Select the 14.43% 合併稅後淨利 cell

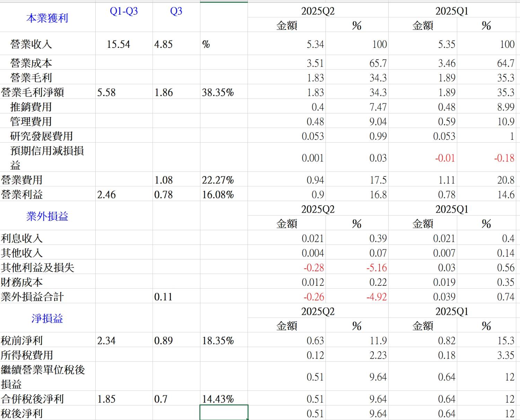coord(218,399)
